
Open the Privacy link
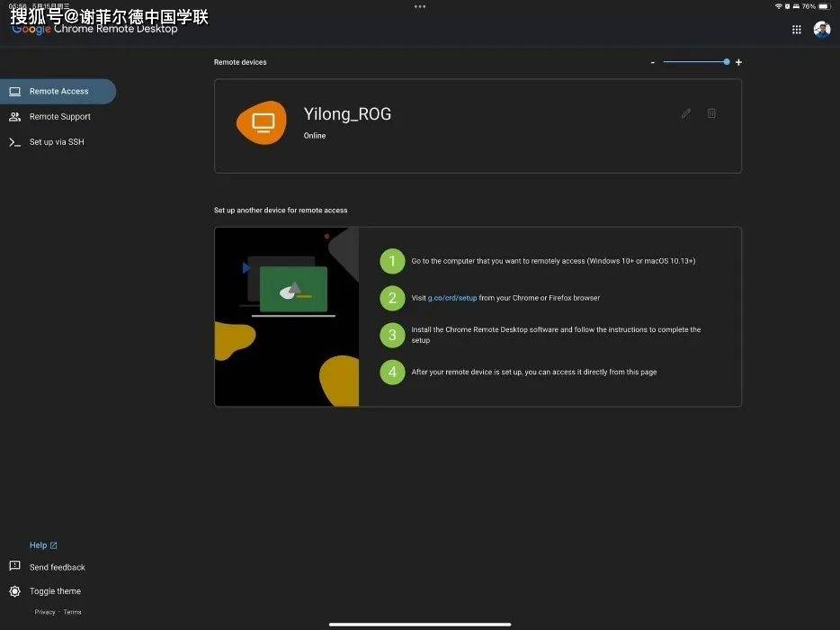45,612
